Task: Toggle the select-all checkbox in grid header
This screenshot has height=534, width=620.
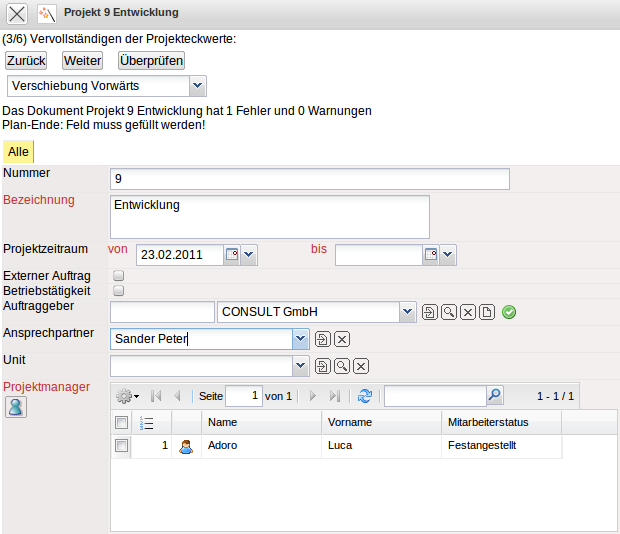Action: [121, 423]
